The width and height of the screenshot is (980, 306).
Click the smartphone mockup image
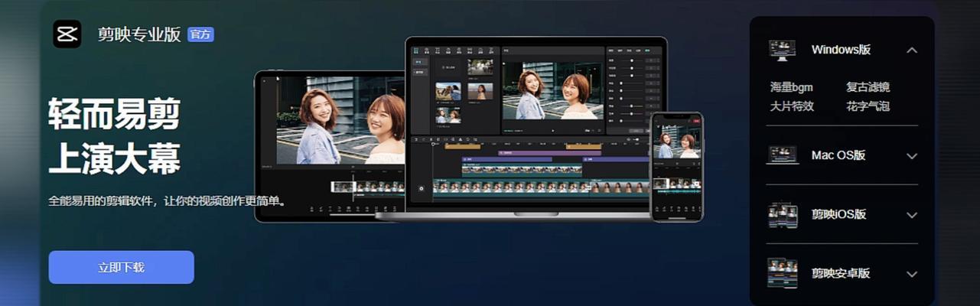676,167
